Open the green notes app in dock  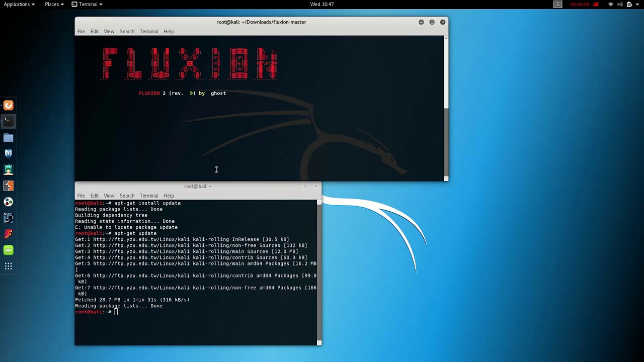[x=8, y=250]
